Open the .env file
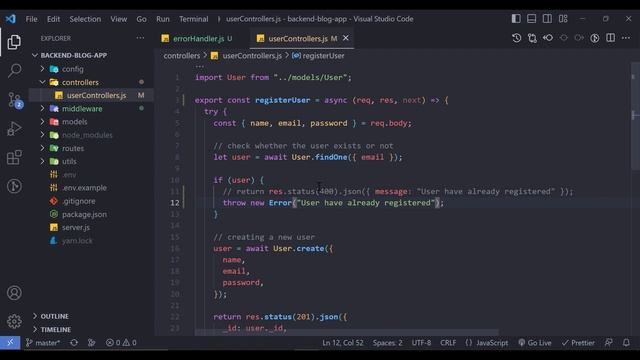 69,175
